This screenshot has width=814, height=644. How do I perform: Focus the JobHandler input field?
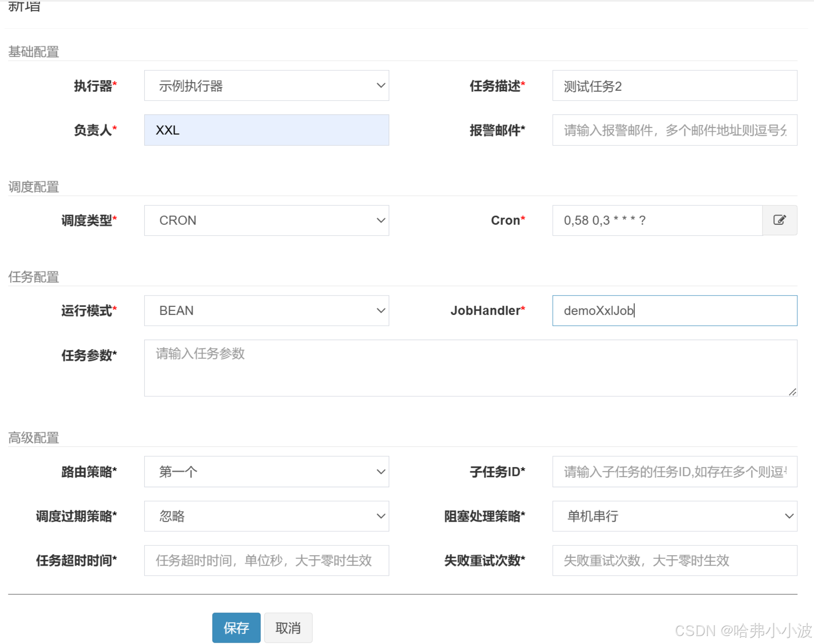tap(674, 311)
